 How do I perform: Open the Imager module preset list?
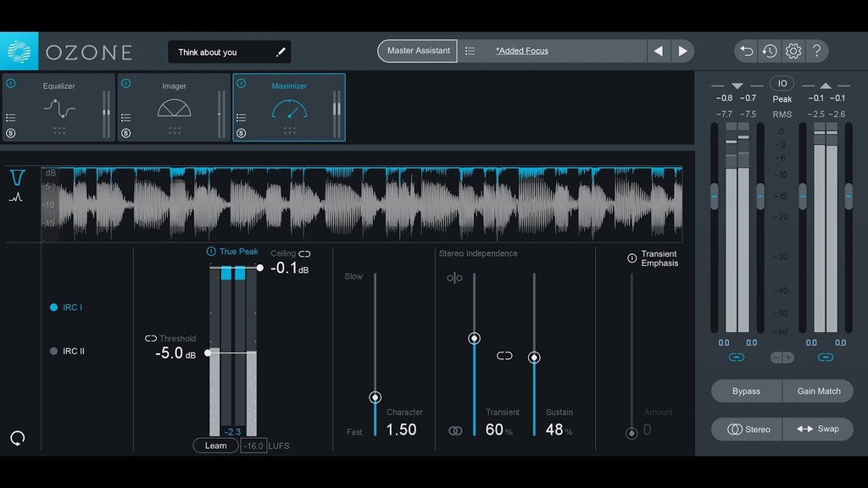[x=126, y=118]
